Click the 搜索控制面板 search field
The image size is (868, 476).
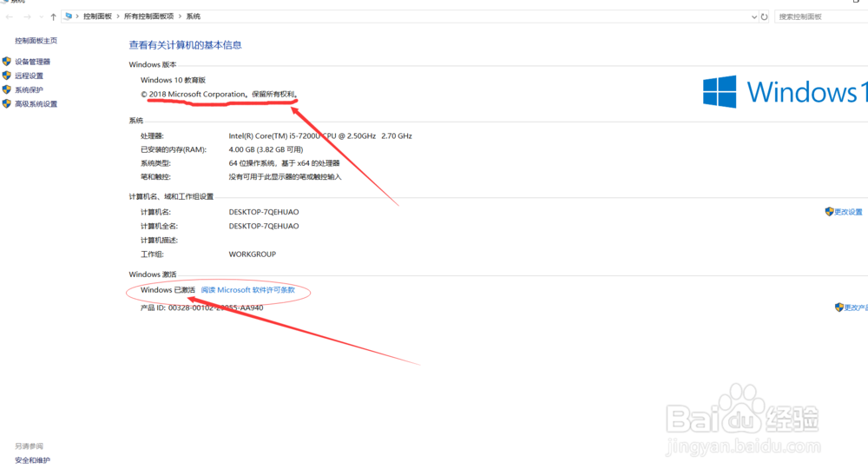tap(821, 17)
